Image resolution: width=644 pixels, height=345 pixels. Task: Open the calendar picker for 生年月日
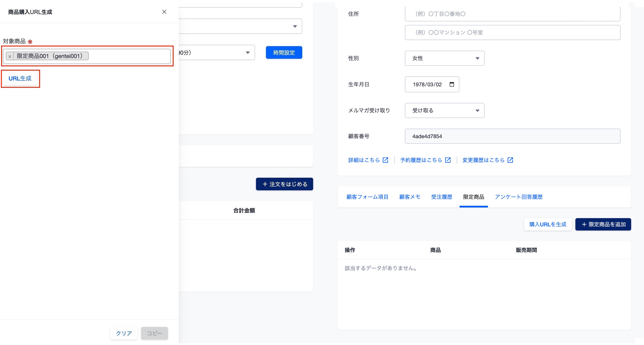point(452,84)
